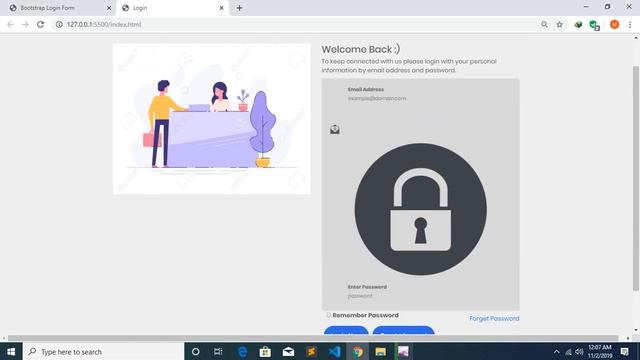The width and height of the screenshot is (640, 360).
Task: Open the green leaf extension icon
Action: [x=578, y=25]
